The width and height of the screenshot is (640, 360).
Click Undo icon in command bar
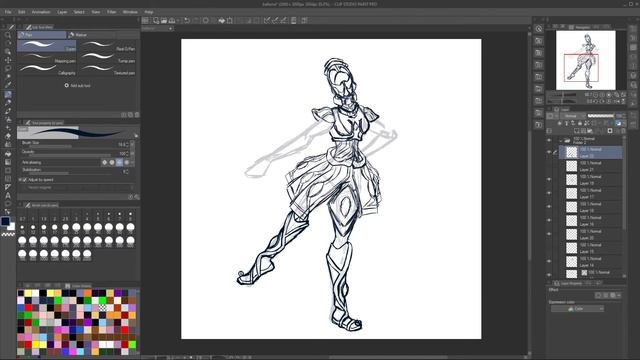click(x=187, y=20)
